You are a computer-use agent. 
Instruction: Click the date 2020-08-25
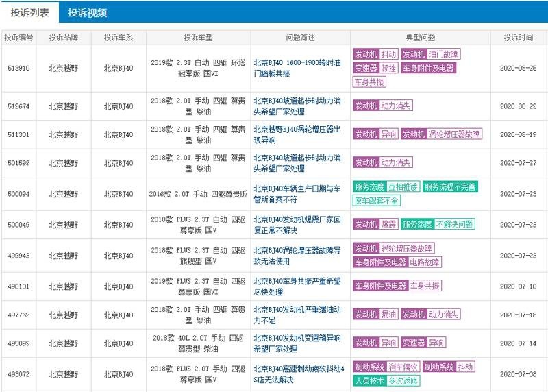coord(519,69)
